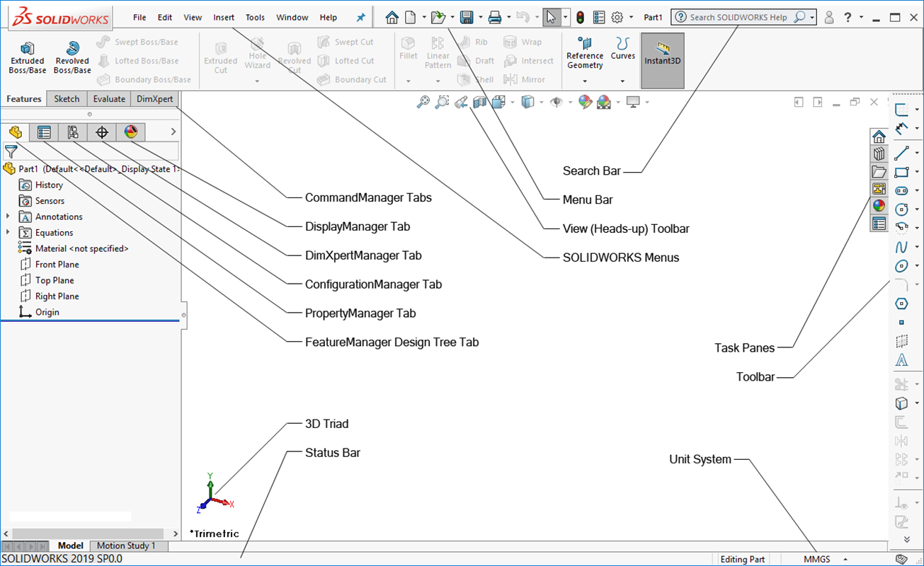Click the Home icon in top toolbar
The image size is (924, 566).
click(392, 17)
